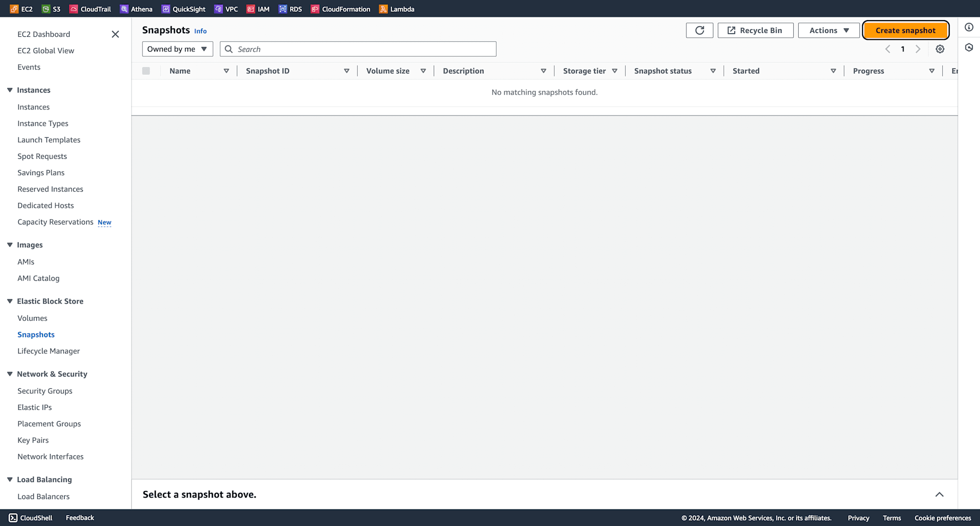Open the Lambda shortcut icon
The image size is (980, 526).
pos(383,9)
